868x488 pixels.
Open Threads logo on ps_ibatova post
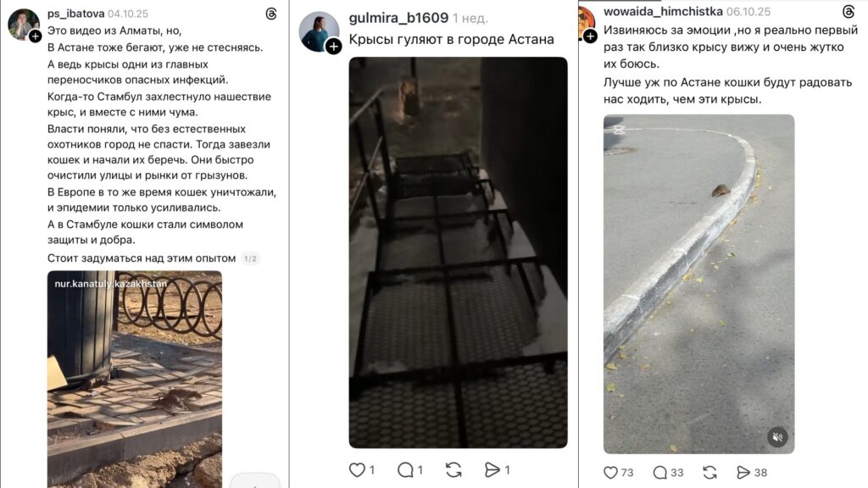point(271,14)
